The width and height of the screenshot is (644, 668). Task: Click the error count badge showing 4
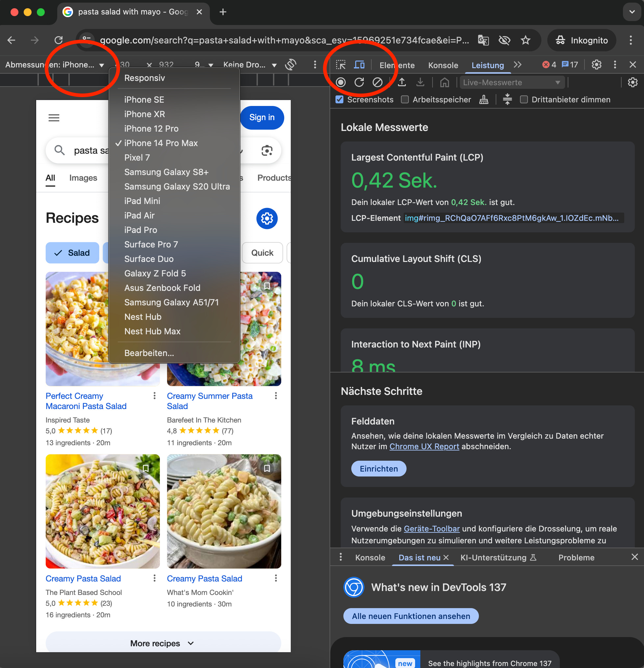[x=549, y=65]
